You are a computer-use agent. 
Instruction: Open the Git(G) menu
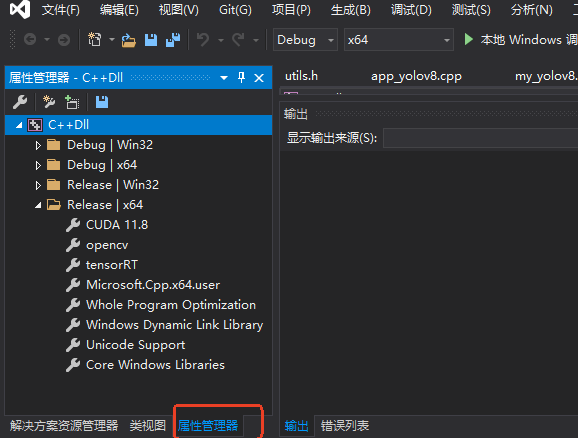click(x=235, y=10)
